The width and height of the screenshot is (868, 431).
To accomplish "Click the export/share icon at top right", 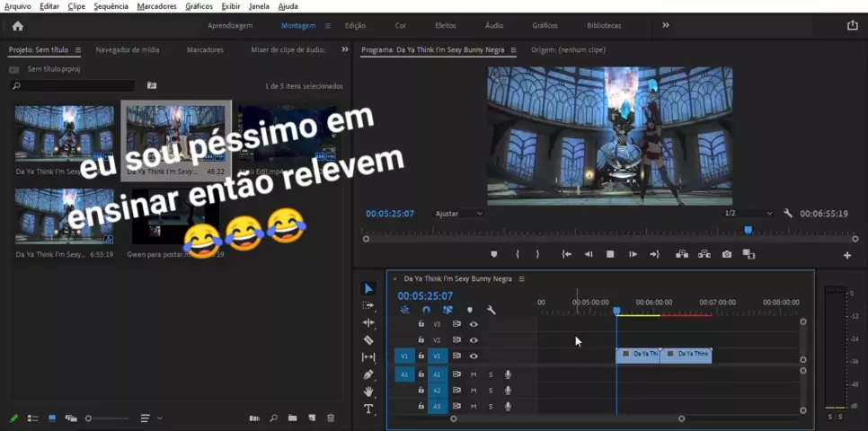I will tap(853, 25).
